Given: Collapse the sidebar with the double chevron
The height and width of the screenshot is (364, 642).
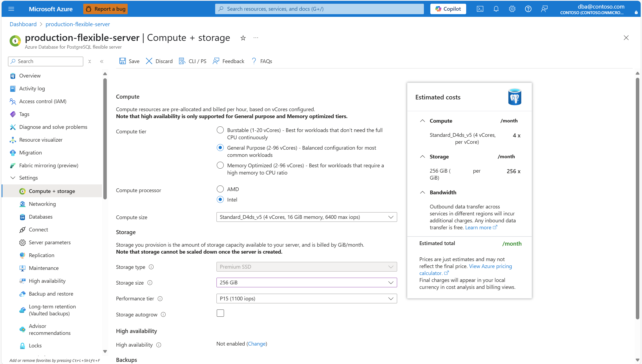Looking at the screenshot, I should coord(102,61).
